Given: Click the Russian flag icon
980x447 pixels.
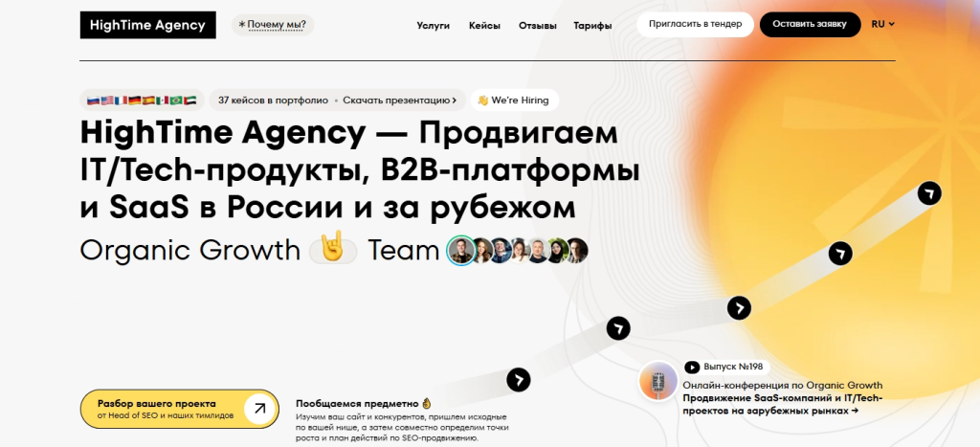Looking at the screenshot, I should (x=93, y=101).
